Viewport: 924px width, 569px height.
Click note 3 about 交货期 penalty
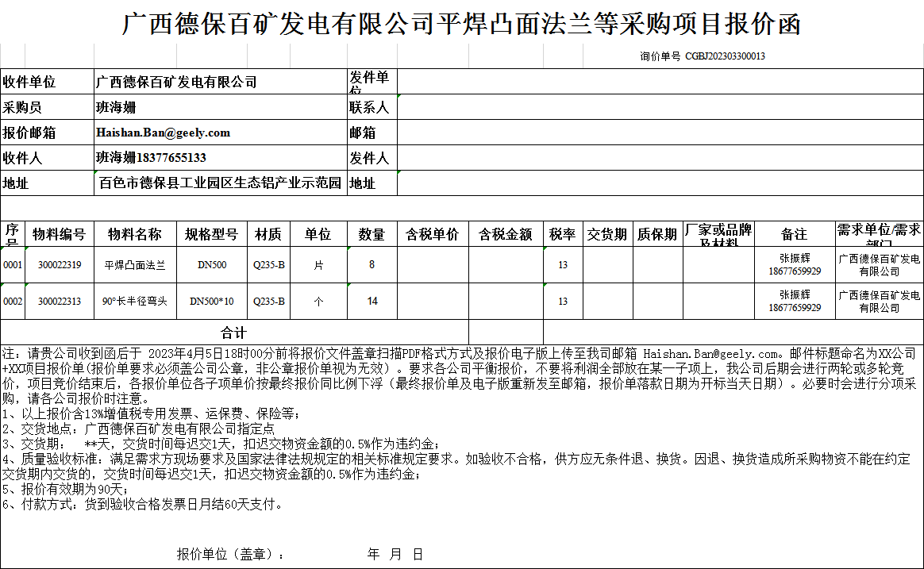(221, 444)
